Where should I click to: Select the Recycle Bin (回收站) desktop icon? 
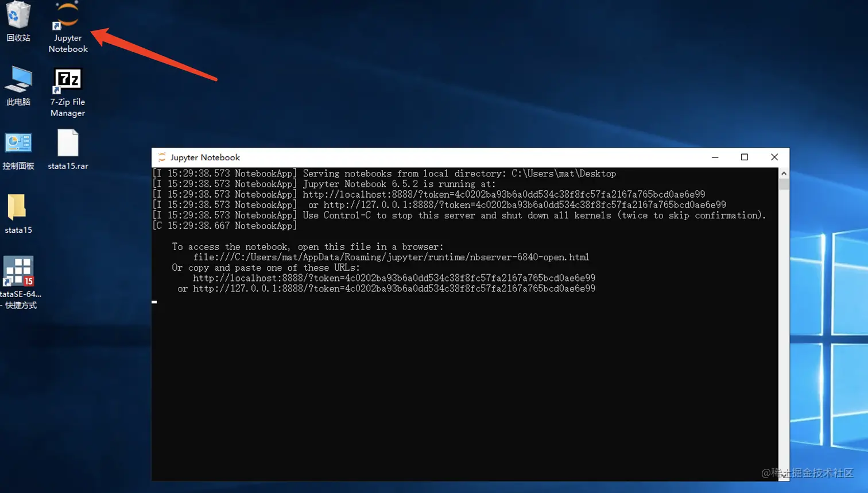point(18,22)
